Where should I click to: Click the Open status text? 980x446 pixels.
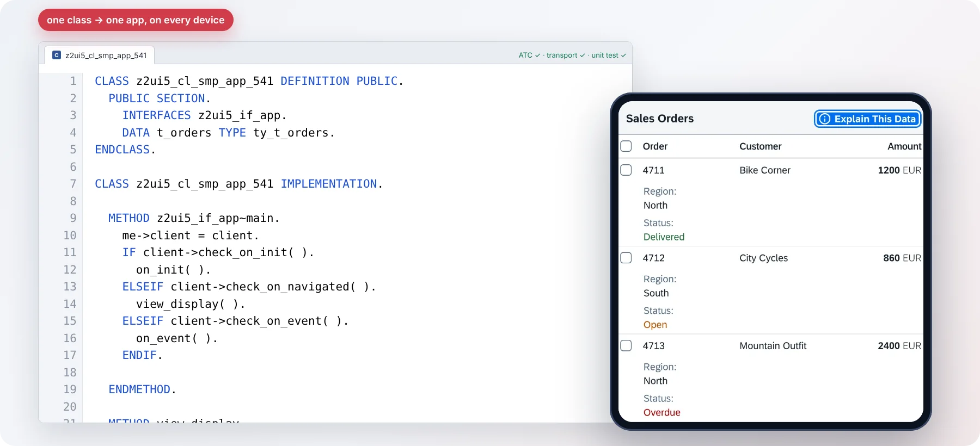pos(655,325)
